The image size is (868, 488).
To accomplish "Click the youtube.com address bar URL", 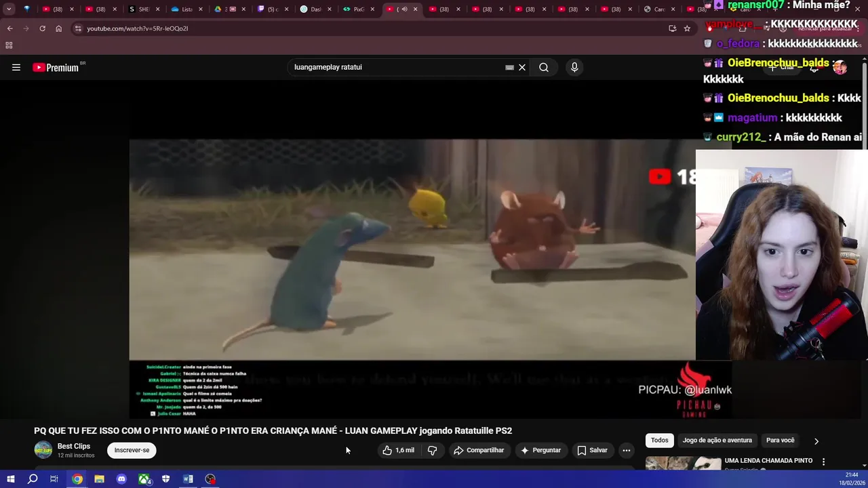I will coord(138,28).
